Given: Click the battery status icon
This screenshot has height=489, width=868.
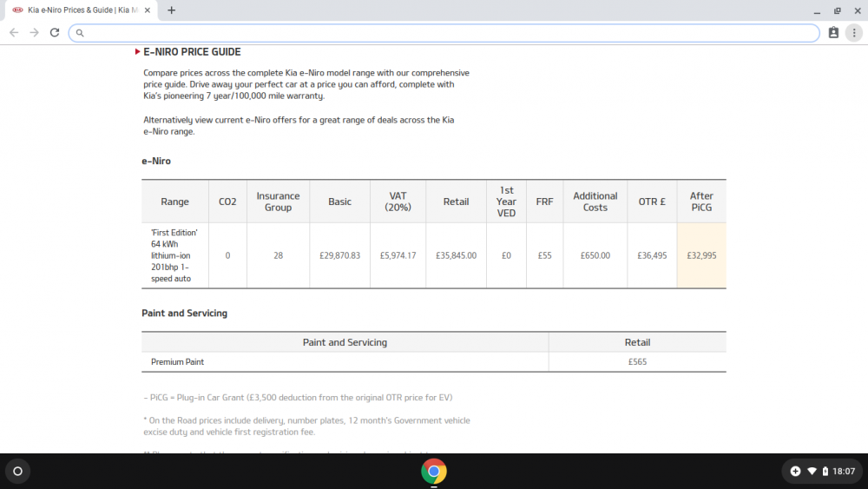Looking at the screenshot, I should coord(825,472).
